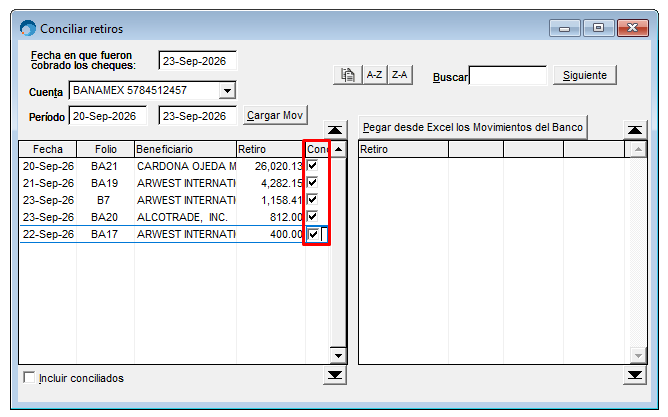Click the date 22-Sep-26 cell

[x=48, y=234]
